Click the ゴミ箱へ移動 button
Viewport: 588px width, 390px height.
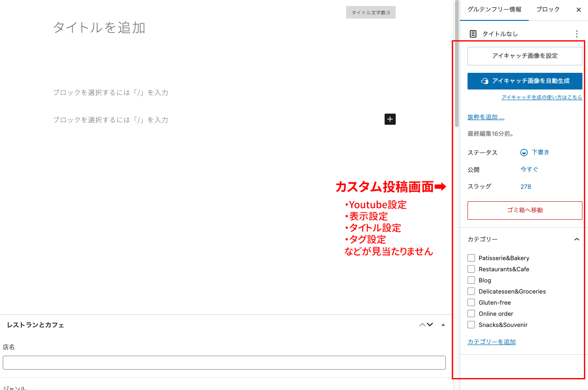[x=525, y=210]
